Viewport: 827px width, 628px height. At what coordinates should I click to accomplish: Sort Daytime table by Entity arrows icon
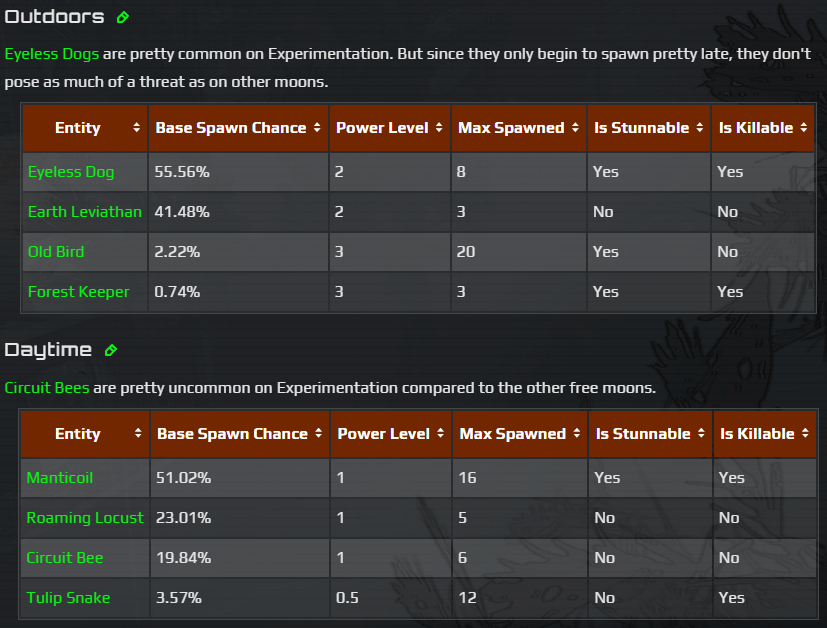point(136,434)
